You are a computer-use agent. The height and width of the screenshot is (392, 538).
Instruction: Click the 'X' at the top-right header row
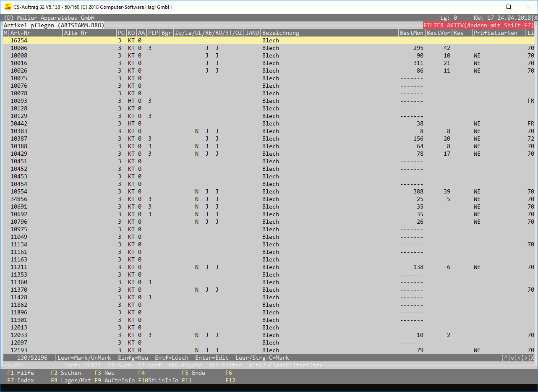tap(535, 18)
